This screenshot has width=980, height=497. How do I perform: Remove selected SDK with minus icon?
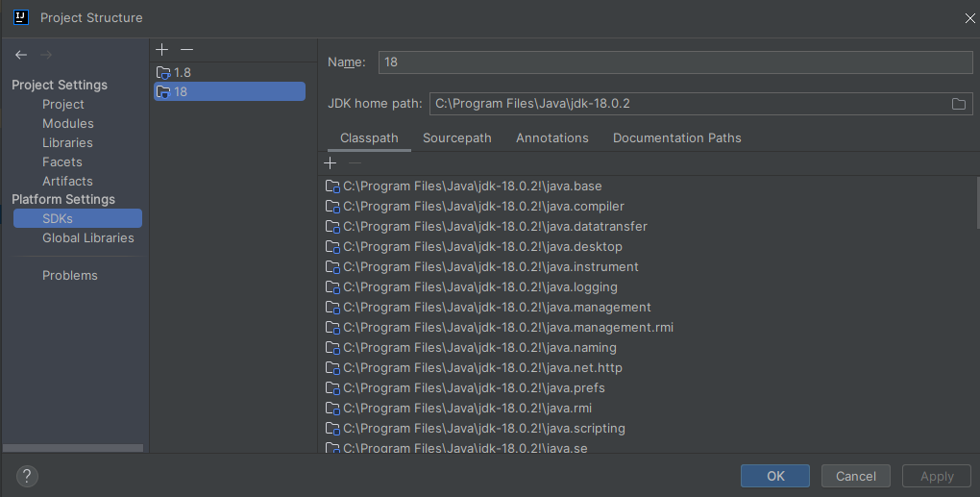coord(187,49)
